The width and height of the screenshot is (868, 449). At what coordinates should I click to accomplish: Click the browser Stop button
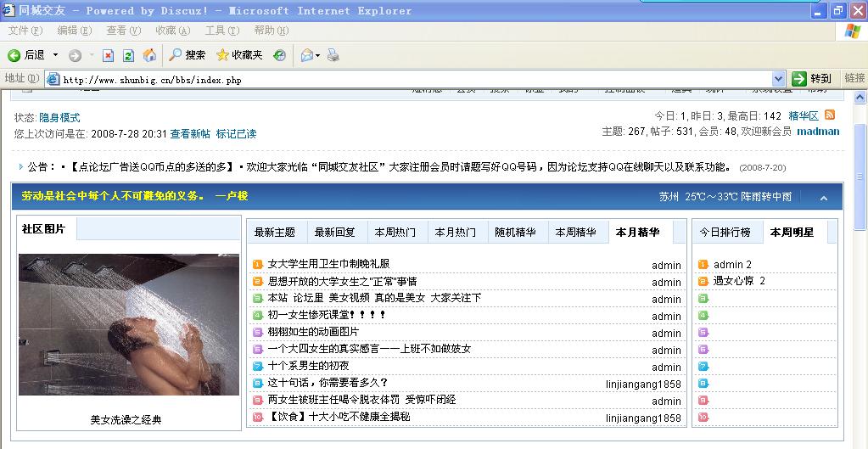pyautogui.click(x=108, y=55)
